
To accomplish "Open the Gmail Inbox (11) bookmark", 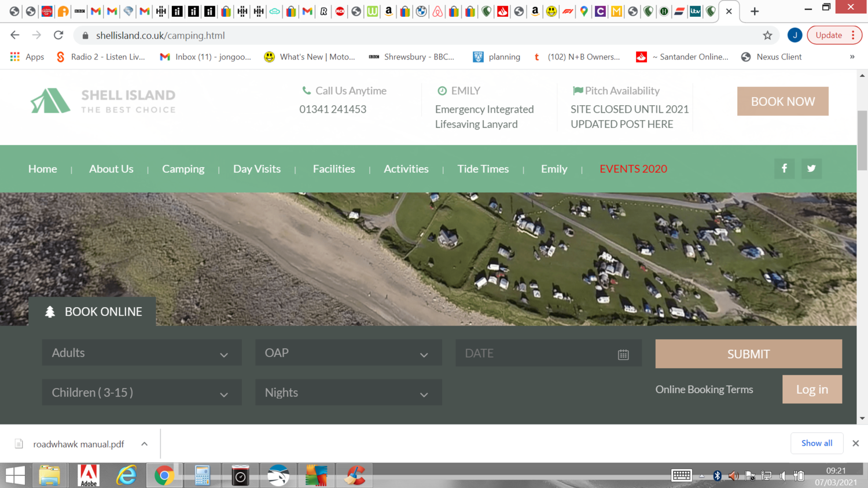I will (x=205, y=57).
